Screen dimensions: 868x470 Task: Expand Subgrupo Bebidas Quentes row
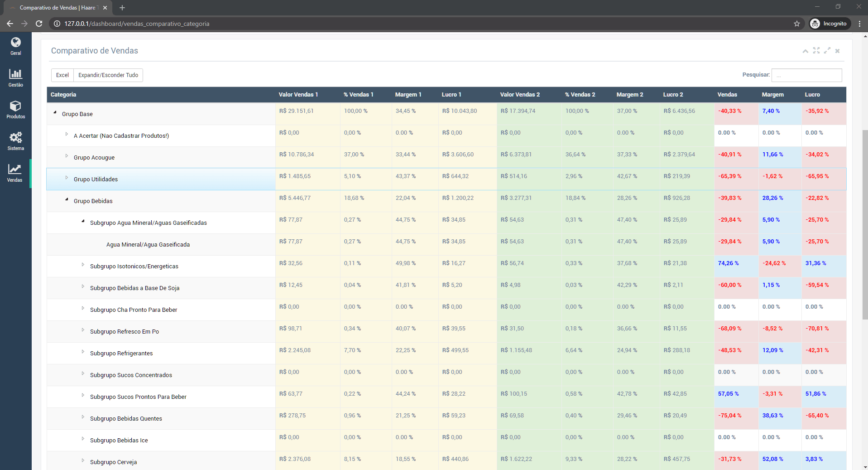point(83,417)
